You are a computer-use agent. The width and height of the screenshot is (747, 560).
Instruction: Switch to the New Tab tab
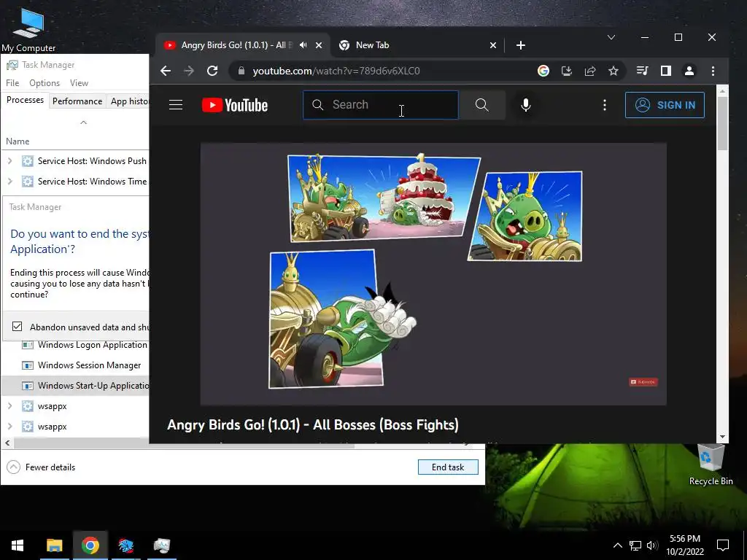pyautogui.click(x=417, y=45)
